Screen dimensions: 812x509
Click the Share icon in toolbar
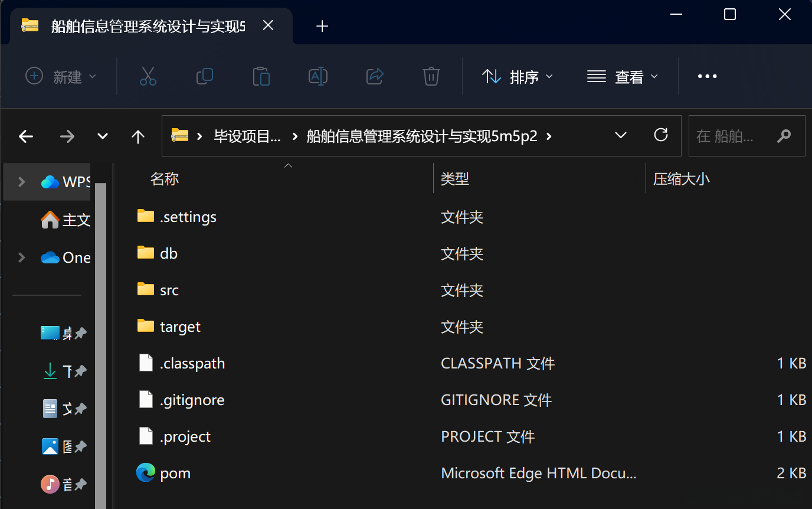click(x=375, y=76)
